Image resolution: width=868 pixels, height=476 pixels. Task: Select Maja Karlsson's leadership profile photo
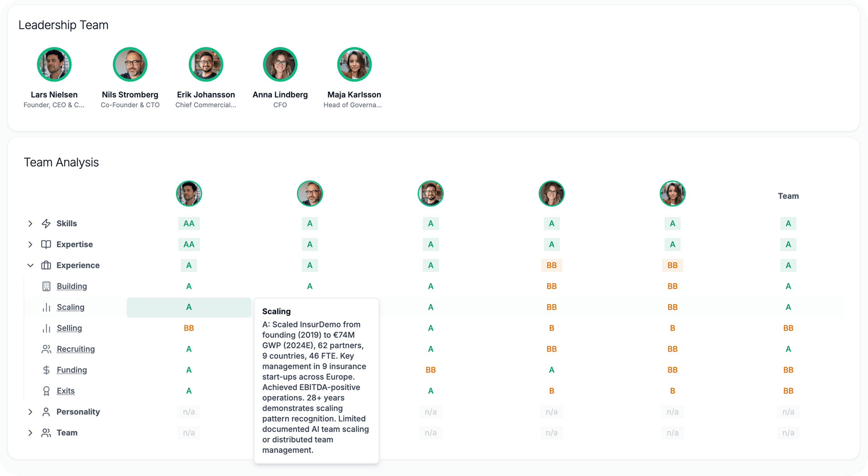[x=354, y=64]
